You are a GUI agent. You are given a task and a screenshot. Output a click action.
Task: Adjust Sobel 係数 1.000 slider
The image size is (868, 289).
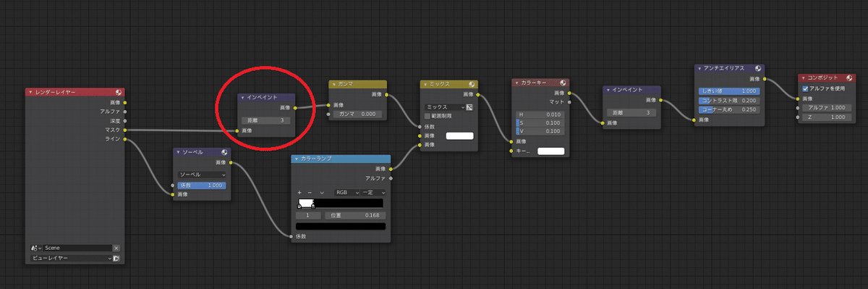pyautogui.click(x=202, y=185)
